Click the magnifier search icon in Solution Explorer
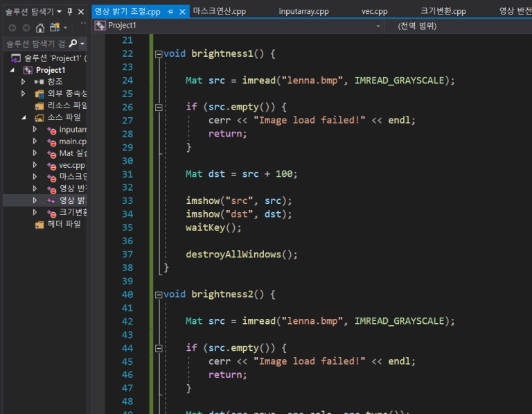The width and height of the screenshot is (532, 414). [73, 44]
